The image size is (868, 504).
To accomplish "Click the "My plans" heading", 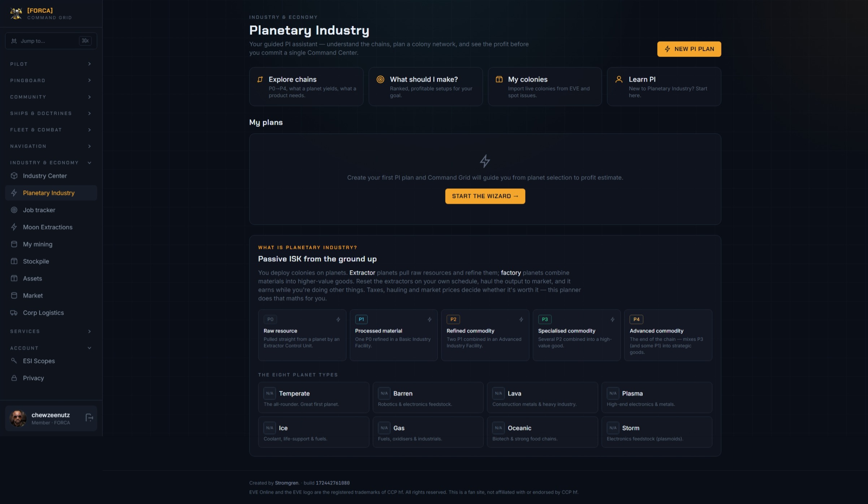I will tap(266, 122).
